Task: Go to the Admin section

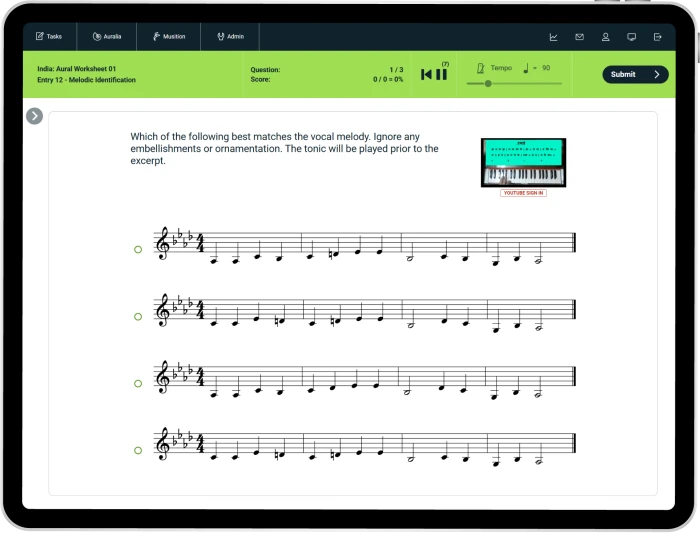Action: 230,37
